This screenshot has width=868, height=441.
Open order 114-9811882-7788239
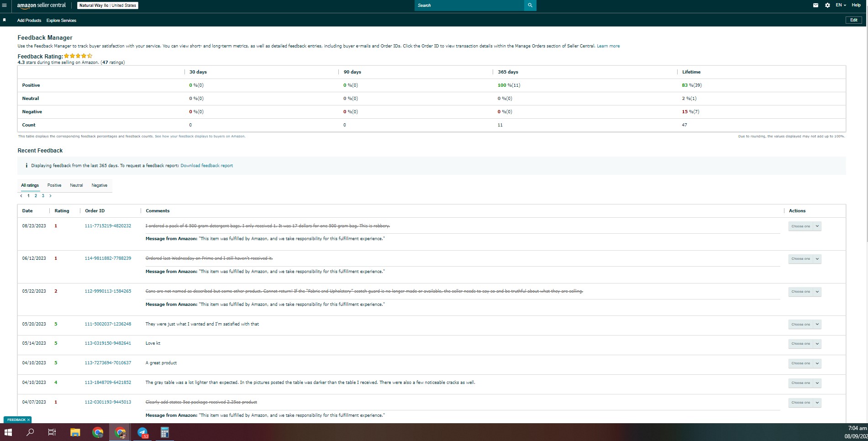point(108,258)
